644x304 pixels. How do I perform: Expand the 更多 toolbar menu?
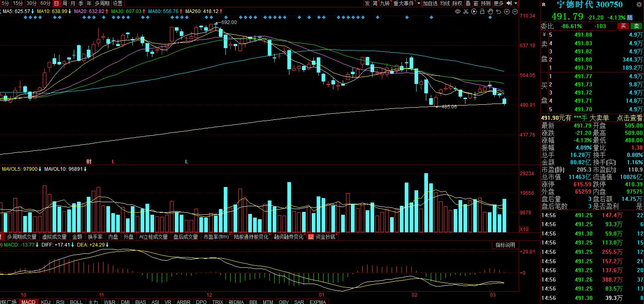[x=498, y=3]
